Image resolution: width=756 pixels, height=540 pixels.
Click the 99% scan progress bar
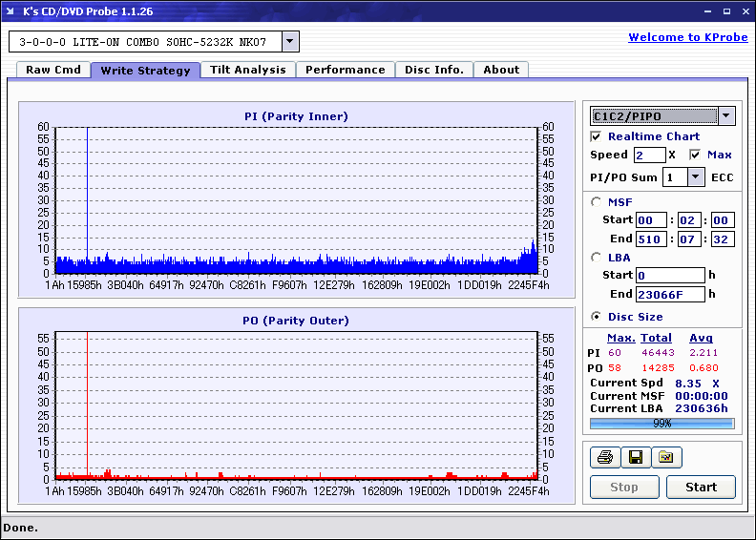click(661, 423)
